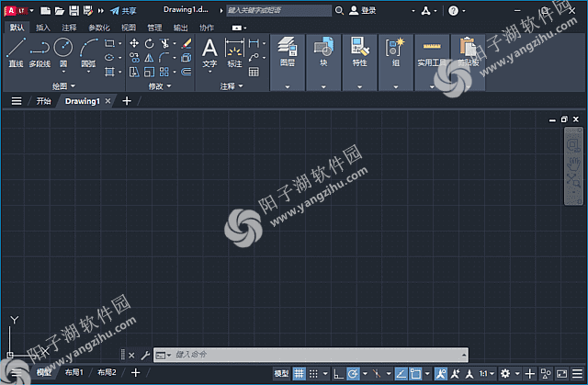Activate the Scale modify tool

tap(149, 72)
